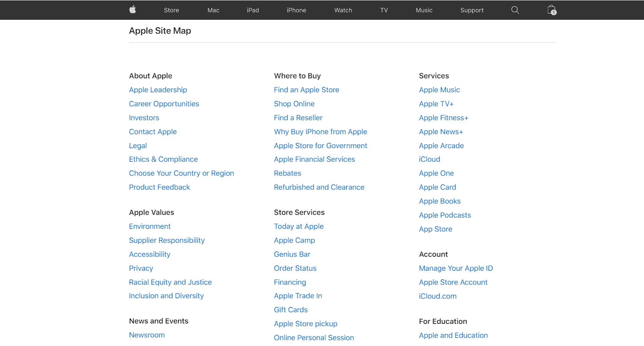
Task: Open the Apple One link
Action: 436,173
